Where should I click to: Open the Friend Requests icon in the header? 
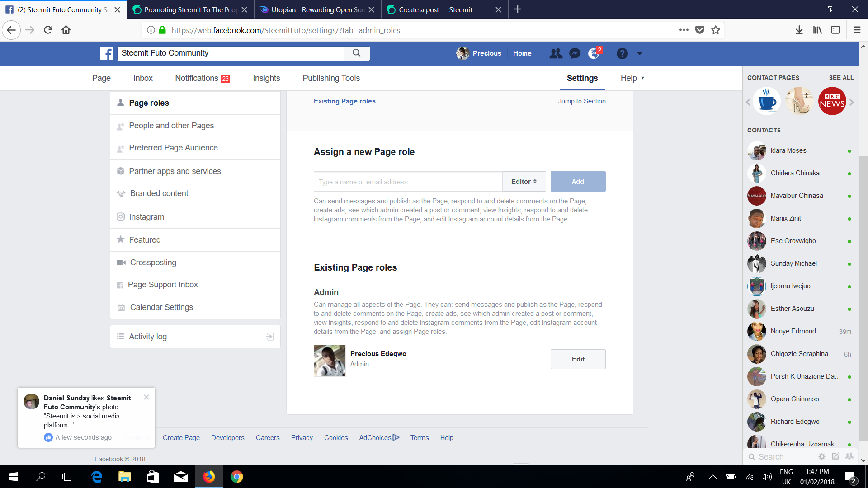[556, 53]
